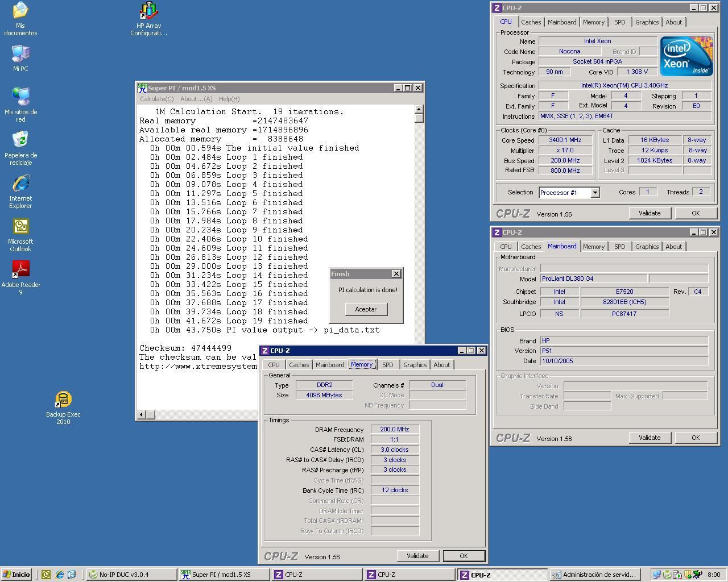Switch to Graphics tab in CPU-Z CPU window

[x=647, y=22]
